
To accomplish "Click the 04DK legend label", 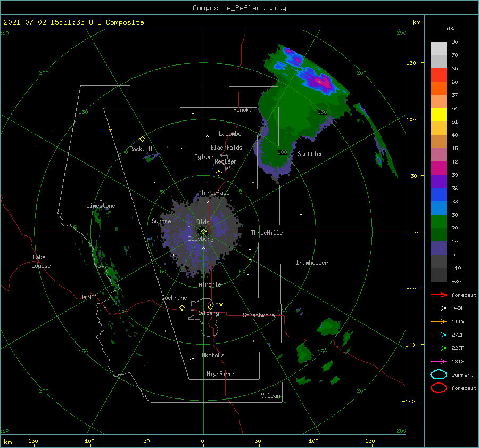I will point(458,308).
